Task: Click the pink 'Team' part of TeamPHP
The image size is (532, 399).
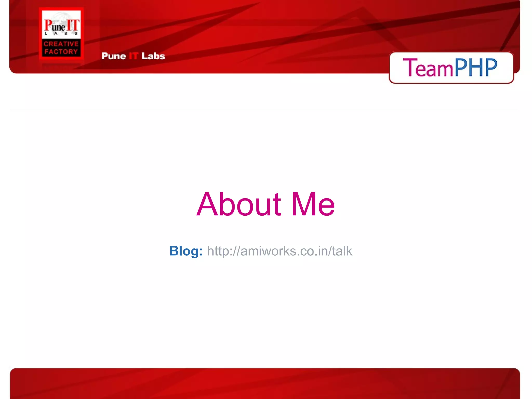Action: coord(428,68)
